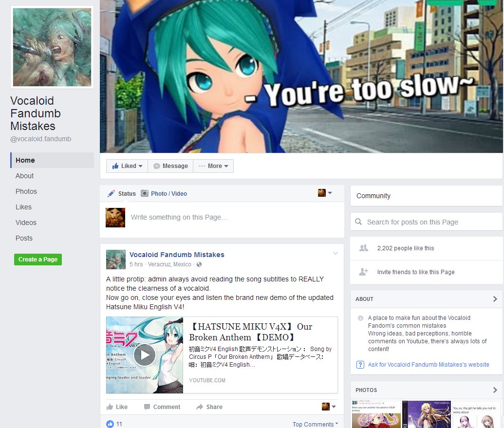Screen dimensions: 504x428
Task: Open the composer identity selector dropdown
Action: pyautogui.click(x=325, y=193)
